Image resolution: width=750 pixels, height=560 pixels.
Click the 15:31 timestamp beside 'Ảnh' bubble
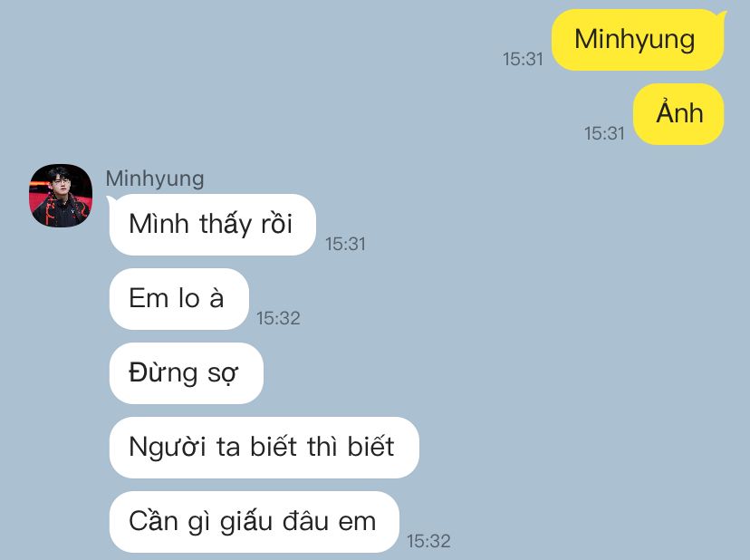point(604,133)
